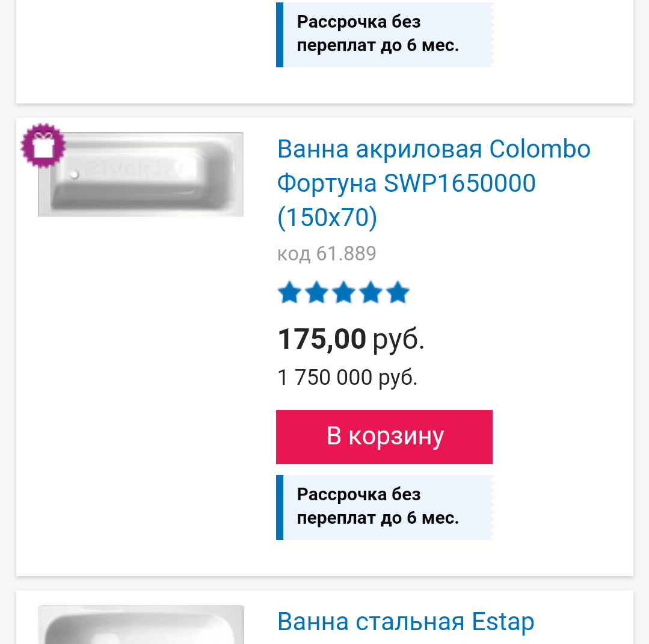Select the third rating star

coord(343,293)
